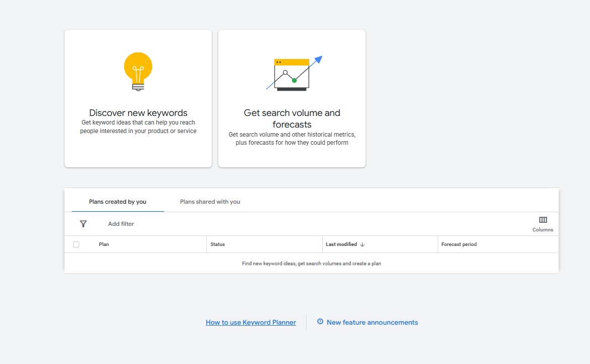Click the sort arrow beside Last modified
Screen dimensions: 590x364
point(363,245)
